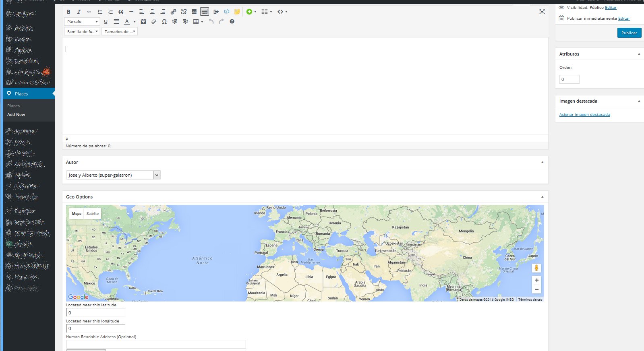This screenshot has width=644, height=351.
Task: Collapse the Geo Options panel
Action: point(542,197)
